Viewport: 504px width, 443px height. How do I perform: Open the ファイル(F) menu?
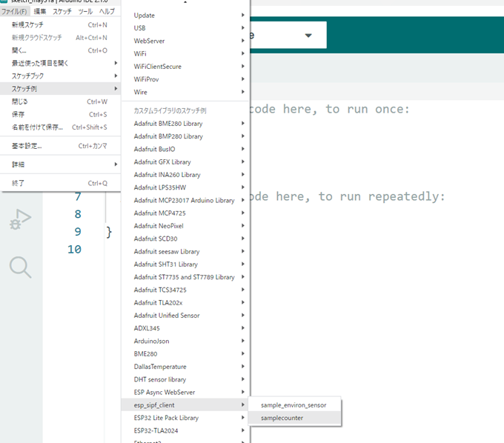point(15,12)
